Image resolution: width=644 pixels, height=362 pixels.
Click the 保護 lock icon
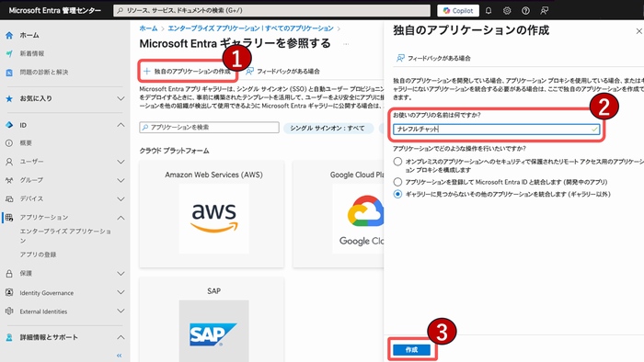pos(9,274)
